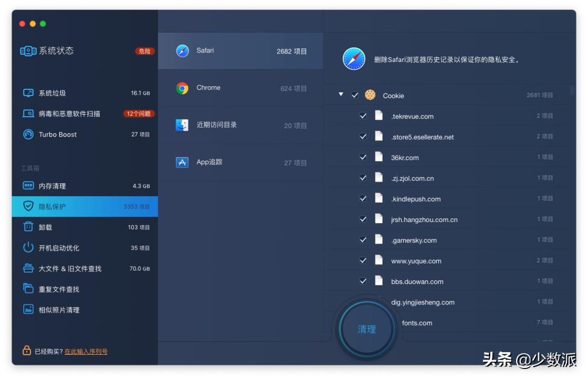Open 系统状态 sidebar entry
This screenshot has height=379, width=588.
85,51
